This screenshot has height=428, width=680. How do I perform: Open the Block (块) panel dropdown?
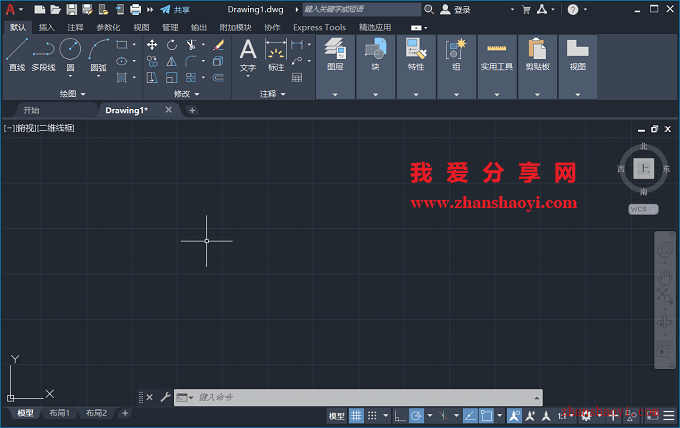pos(376,94)
